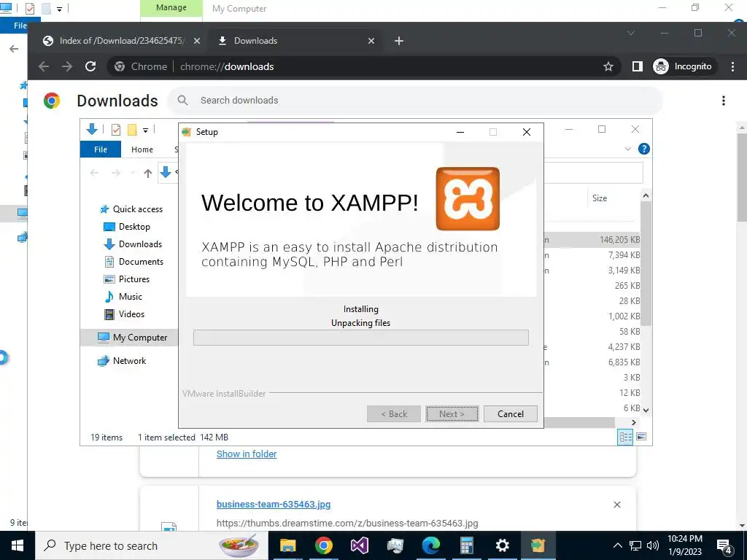Close the Index of /Download tab
The height and width of the screenshot is (560, 747).
[196, 41]
